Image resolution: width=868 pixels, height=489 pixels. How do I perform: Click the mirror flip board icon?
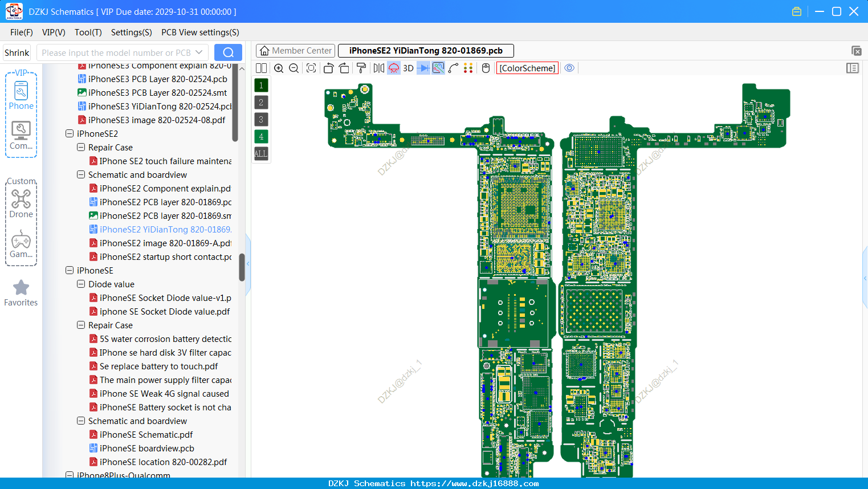[x=379, y=68]
